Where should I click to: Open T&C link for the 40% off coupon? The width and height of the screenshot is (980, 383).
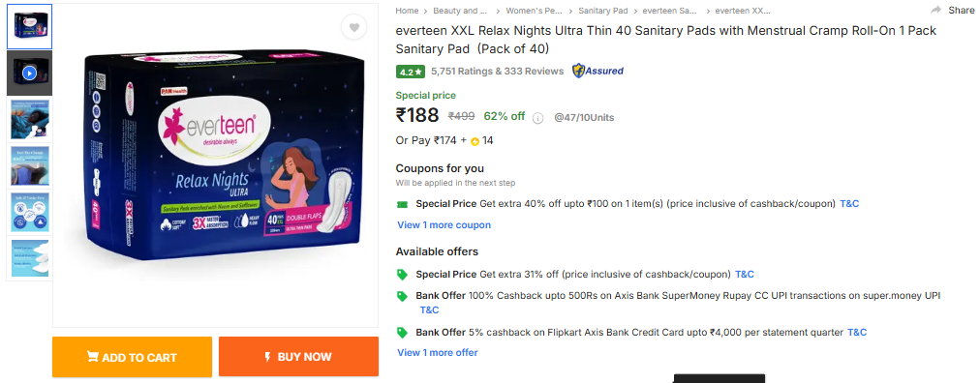point(849,204)
